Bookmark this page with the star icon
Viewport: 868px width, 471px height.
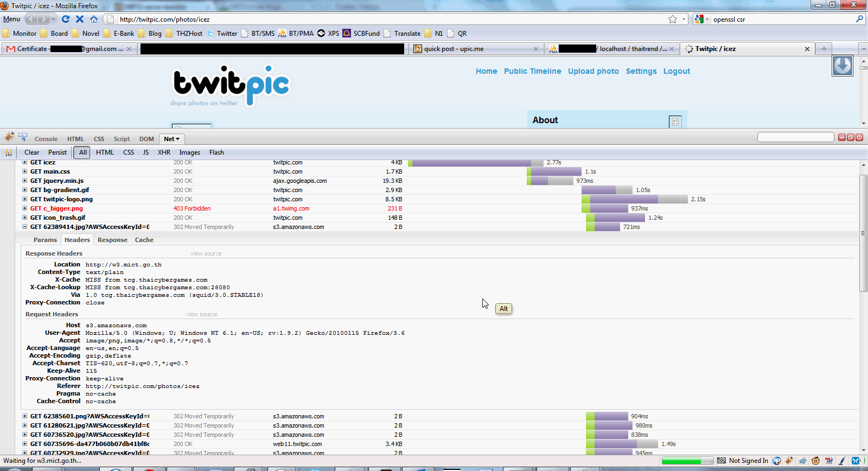673,19
